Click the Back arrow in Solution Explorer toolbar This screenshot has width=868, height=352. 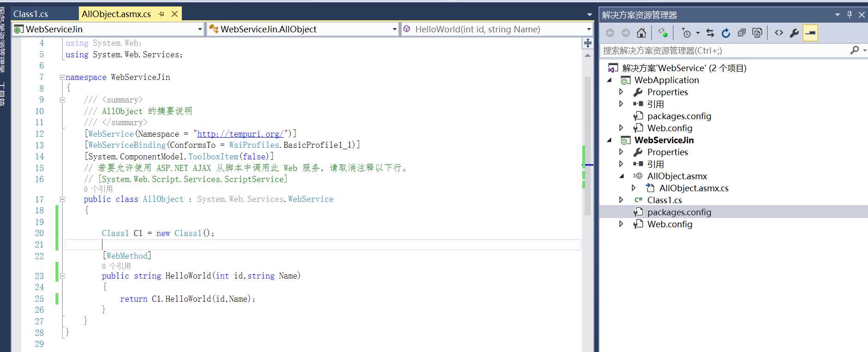(x=610, y=33)
